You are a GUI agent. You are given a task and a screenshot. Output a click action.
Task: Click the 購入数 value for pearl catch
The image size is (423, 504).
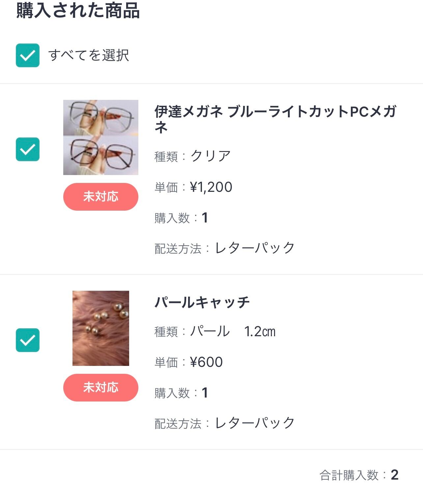pyautogui.click(x=205, y=393)
